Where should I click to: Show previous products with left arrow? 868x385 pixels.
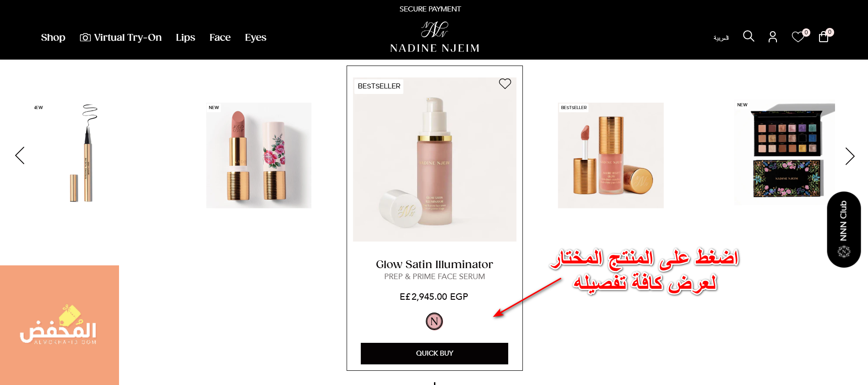[20, 156]
